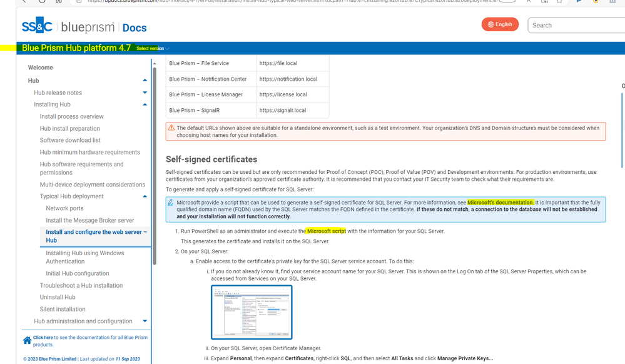Open the Microsoft script link
This screenshot has width=625, height=364.
pos(327,231)
